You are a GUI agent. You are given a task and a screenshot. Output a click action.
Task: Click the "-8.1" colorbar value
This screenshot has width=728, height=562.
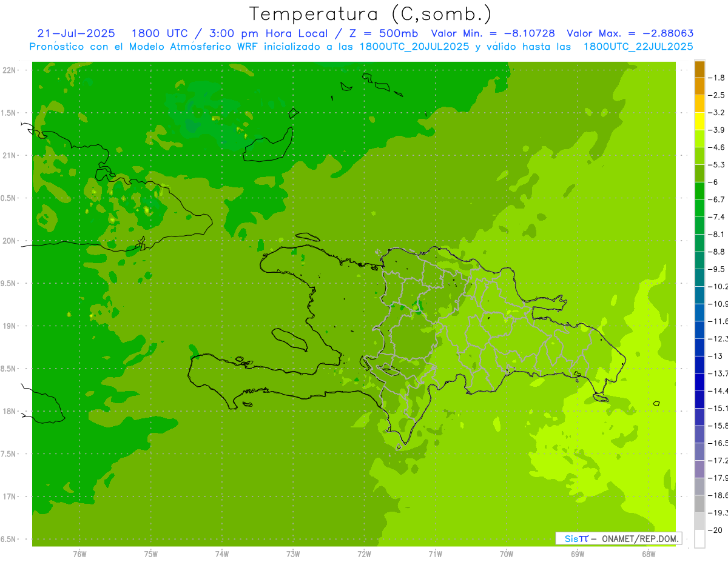tap(717, 234)
